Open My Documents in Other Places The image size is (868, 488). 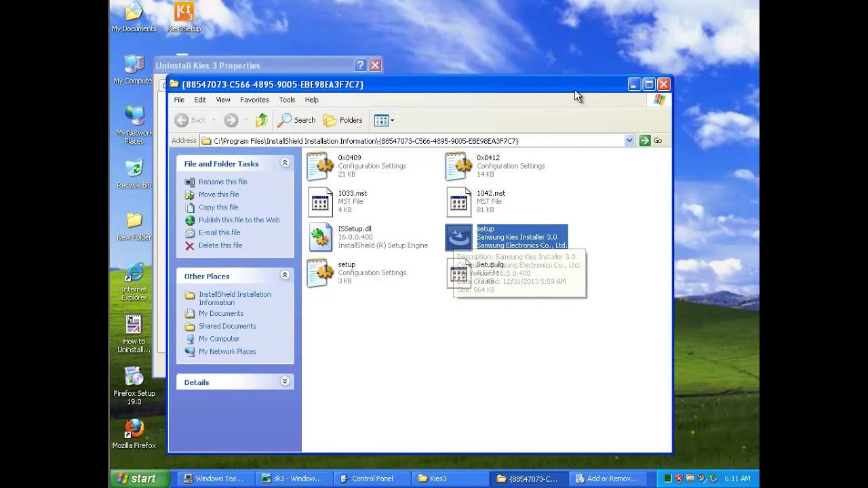pos(220,313)
